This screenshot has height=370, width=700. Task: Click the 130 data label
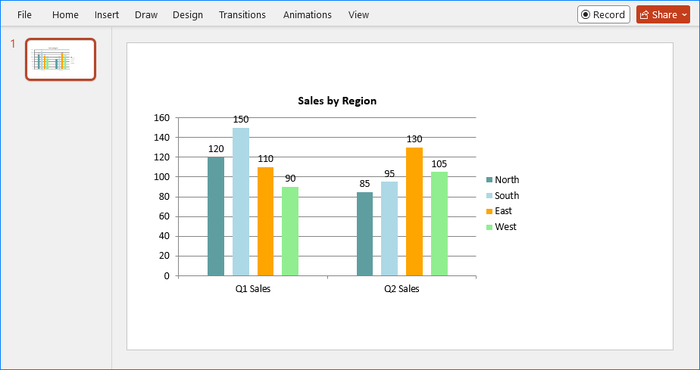coord(414,139)
